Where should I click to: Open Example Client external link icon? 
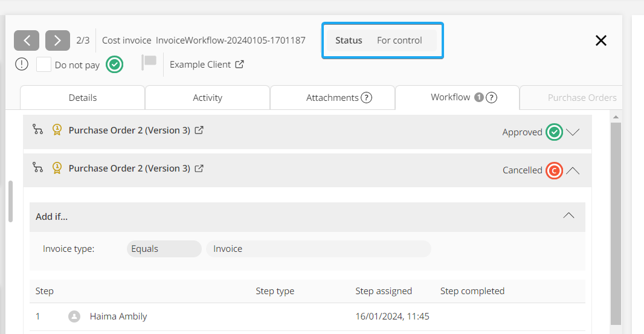(x=240, y=64)
